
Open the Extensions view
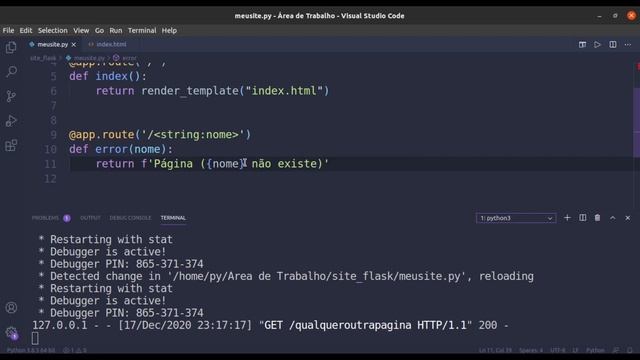[11, 145]
